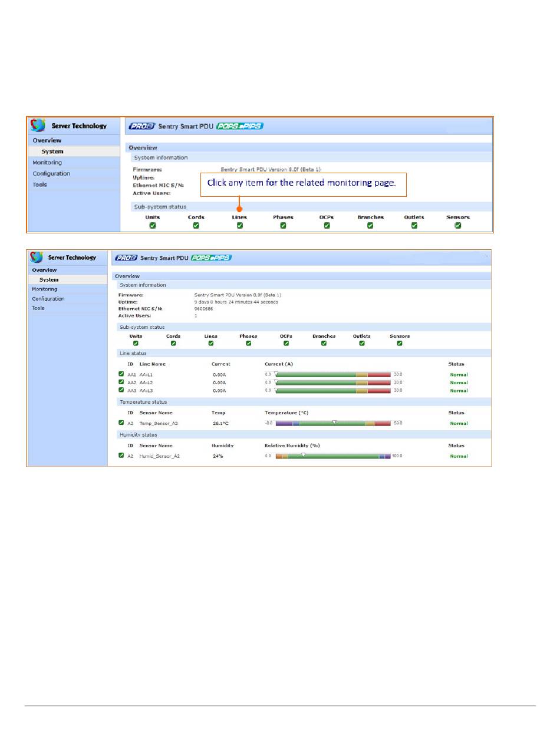Click the 26.1°C temperature reading
The height and width of the screenshot is (739, 560).
coord(220,423)
